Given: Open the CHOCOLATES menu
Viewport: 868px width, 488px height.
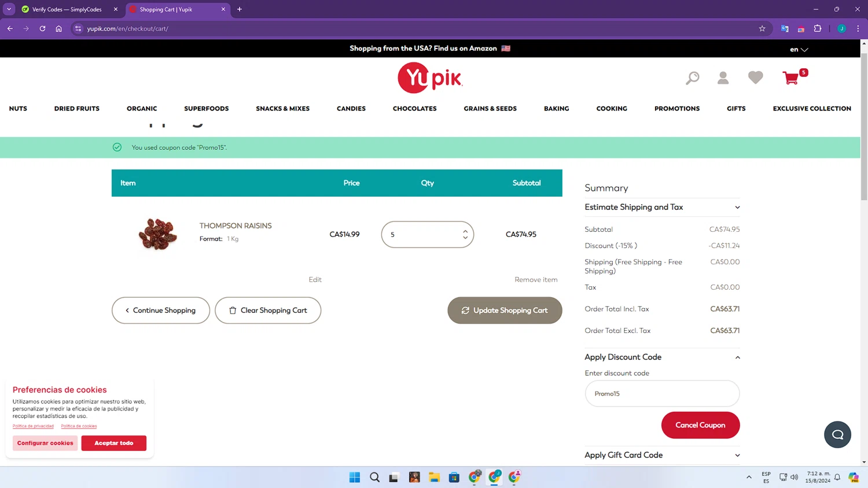Looking at the screenshot, I should pyautogui.click(x=415, y=109).
